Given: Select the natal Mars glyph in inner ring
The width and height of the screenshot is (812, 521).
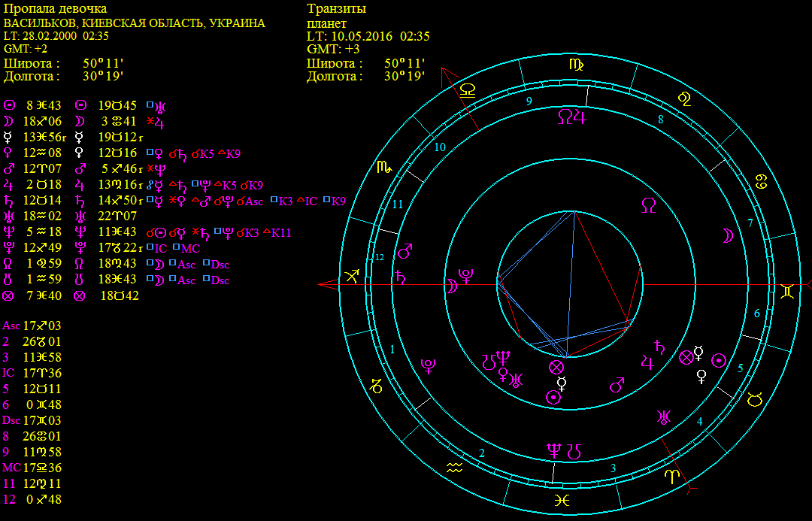Looking at the screenshot, I should tap(617, 385).
